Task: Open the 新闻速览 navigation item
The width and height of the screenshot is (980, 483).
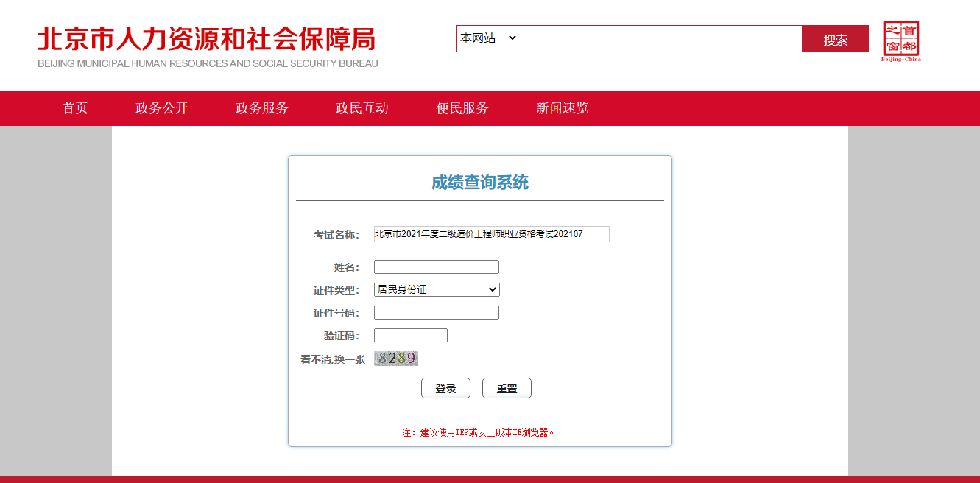Action: [563, 108]
